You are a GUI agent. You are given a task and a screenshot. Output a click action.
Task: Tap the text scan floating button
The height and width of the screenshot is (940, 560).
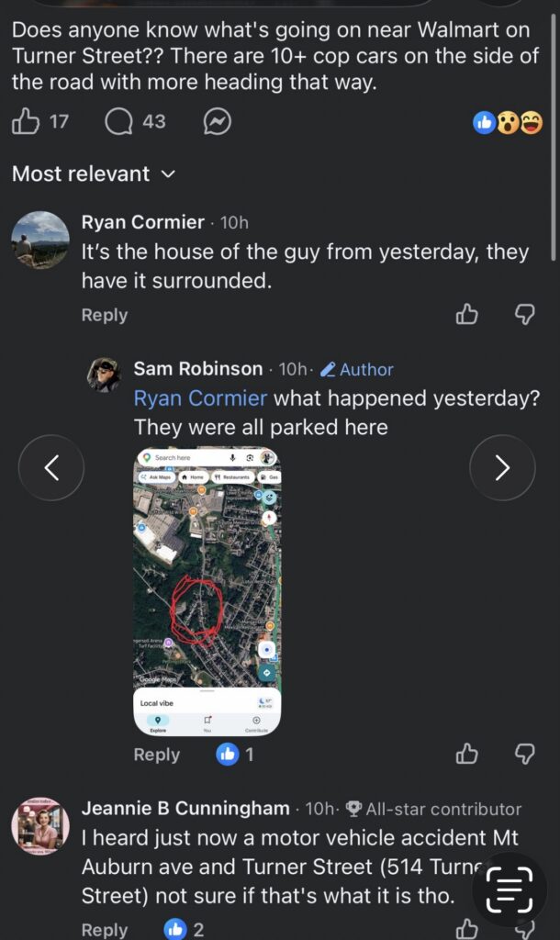click(509, 890)
